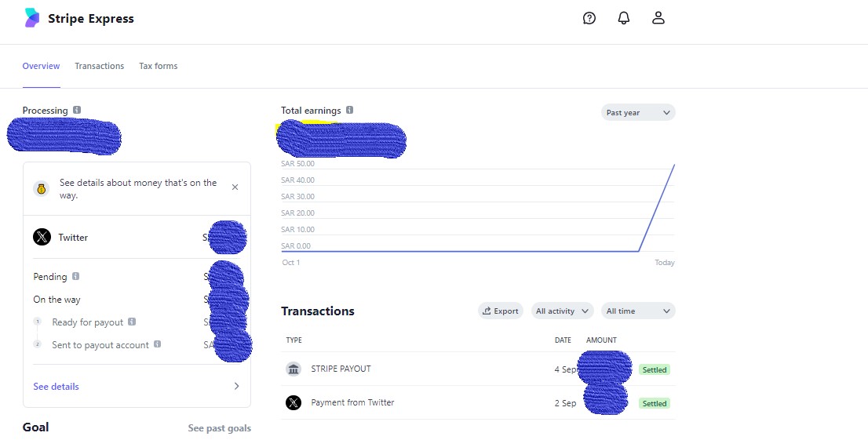This screenshot has width=868, height=440.
Task: Open the See details link
Action: pyautogui.click(x=56, y=387)
